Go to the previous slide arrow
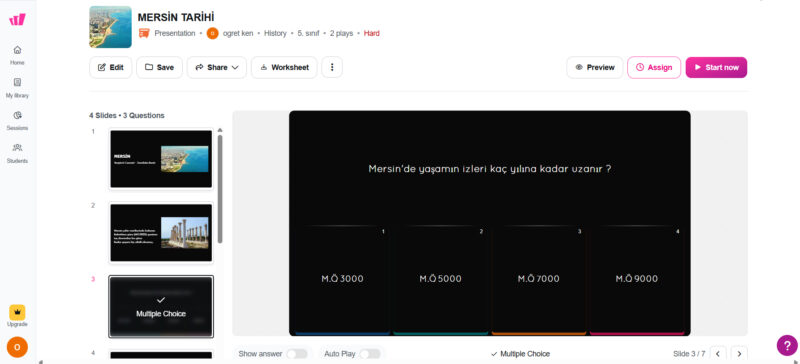800x364 pixels. tap(718, 354)
